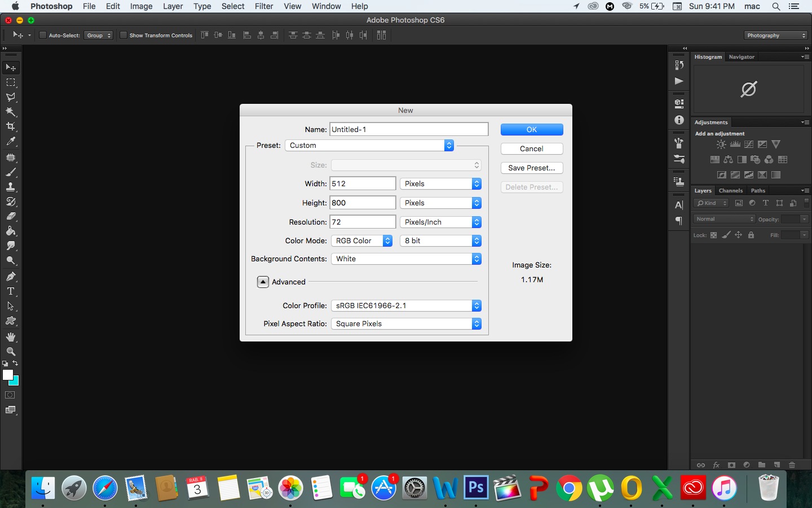This screenshot has height=508, width=812.
Task: Switch to the Channels tab
Action: pos(731,191)
